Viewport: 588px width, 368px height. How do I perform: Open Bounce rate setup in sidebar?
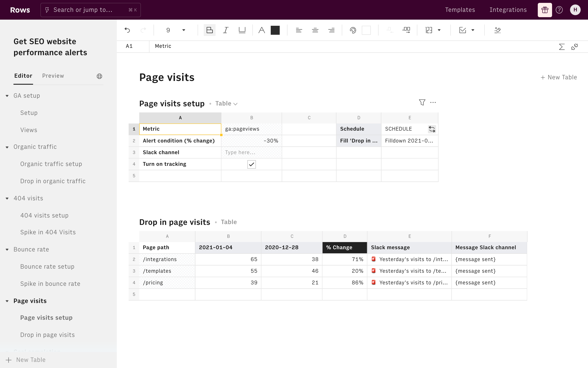[47, 267]
